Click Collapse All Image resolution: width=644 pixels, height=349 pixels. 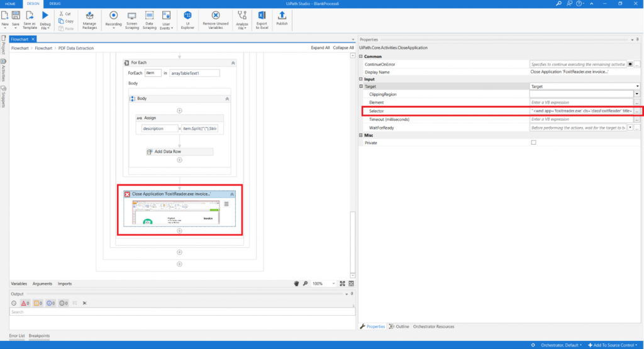click(343, 48)
